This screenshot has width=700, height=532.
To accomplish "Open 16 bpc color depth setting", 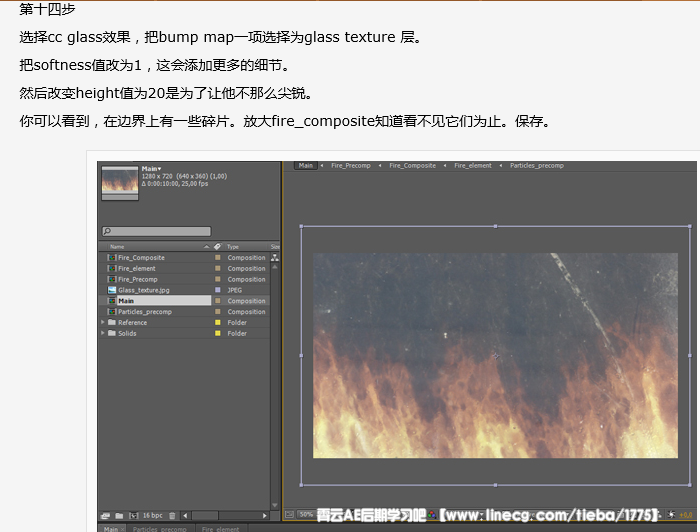I will [x=153, y=515].
